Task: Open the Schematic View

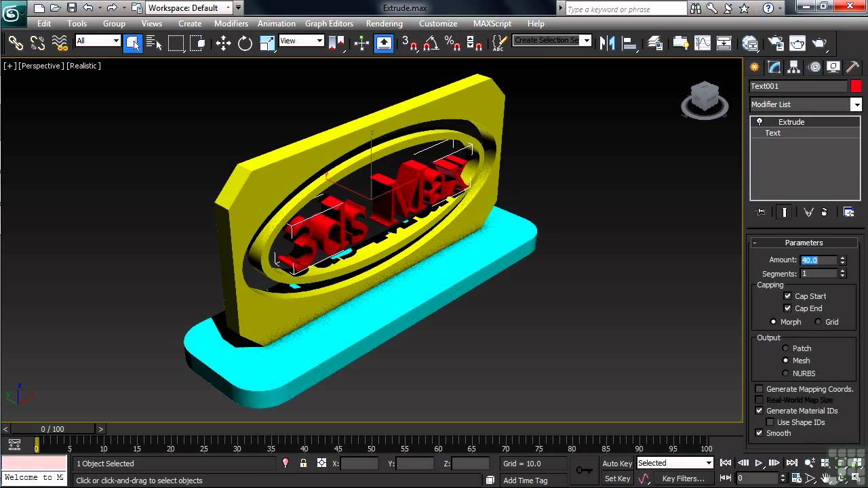Action: pos(724,43)
